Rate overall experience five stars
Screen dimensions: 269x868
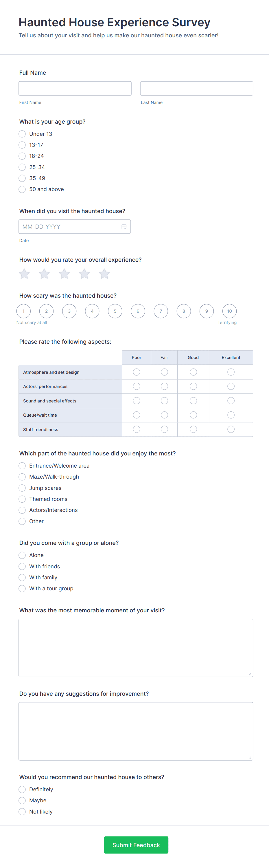coord(104,274)
